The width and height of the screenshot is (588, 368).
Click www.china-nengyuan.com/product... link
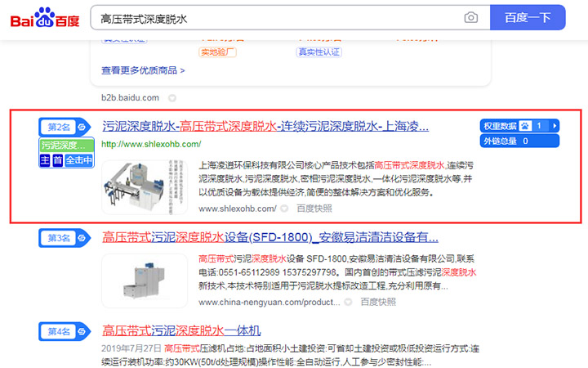(x=269, y=302)
